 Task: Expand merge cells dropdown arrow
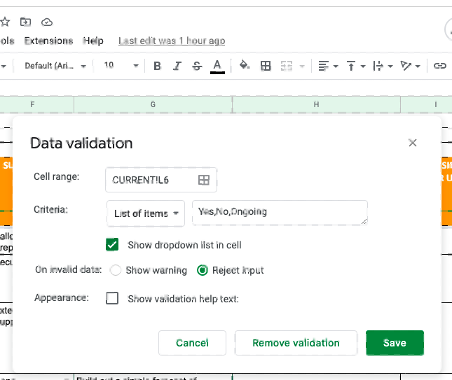coord(302,66)
